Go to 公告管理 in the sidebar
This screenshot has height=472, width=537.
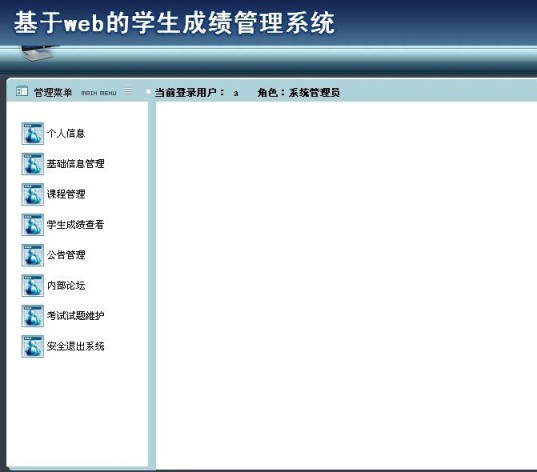pos(66,255)
